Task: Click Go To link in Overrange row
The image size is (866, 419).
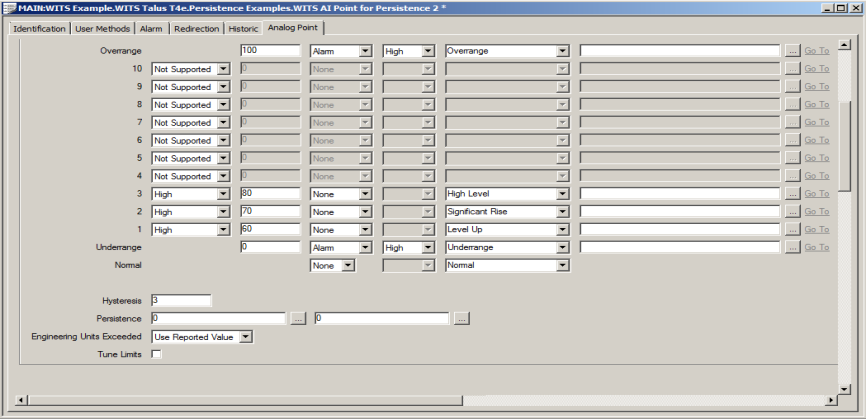Action: coord(816,51)
